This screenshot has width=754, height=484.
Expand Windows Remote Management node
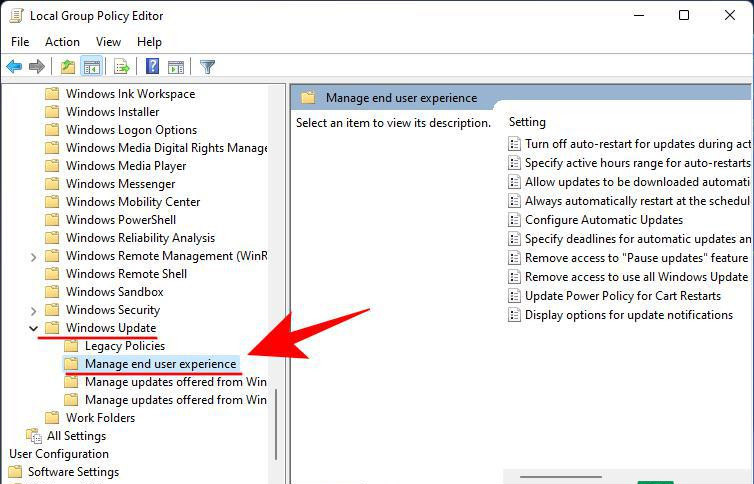tap(33, 257)
